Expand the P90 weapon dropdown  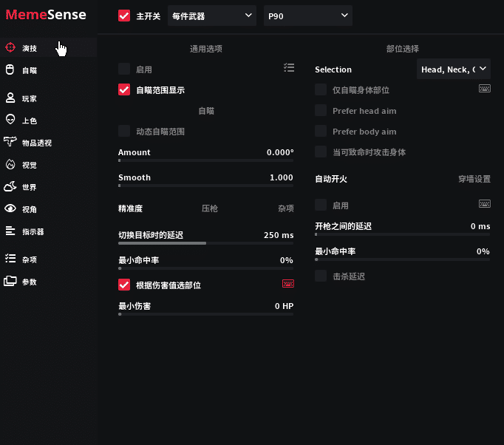[307, 16]
